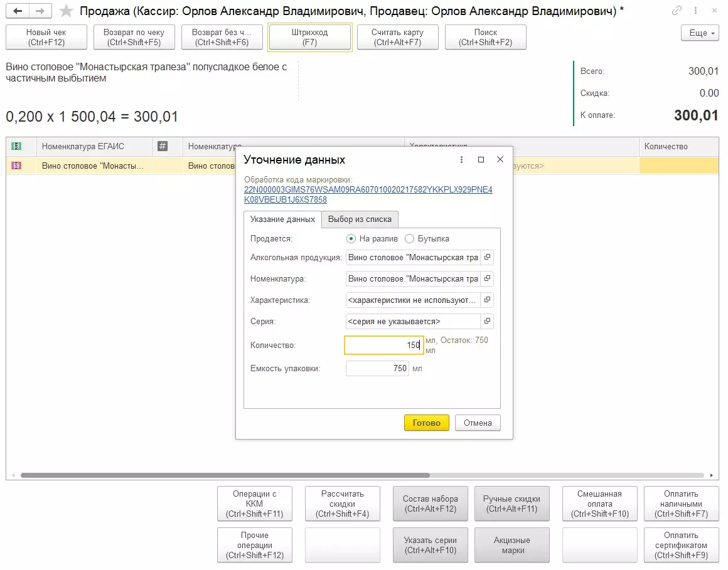Select Номенклатура ЕГАИС cell of wine row
This screenshot has width=728, height=570.
tap(94, 166)
